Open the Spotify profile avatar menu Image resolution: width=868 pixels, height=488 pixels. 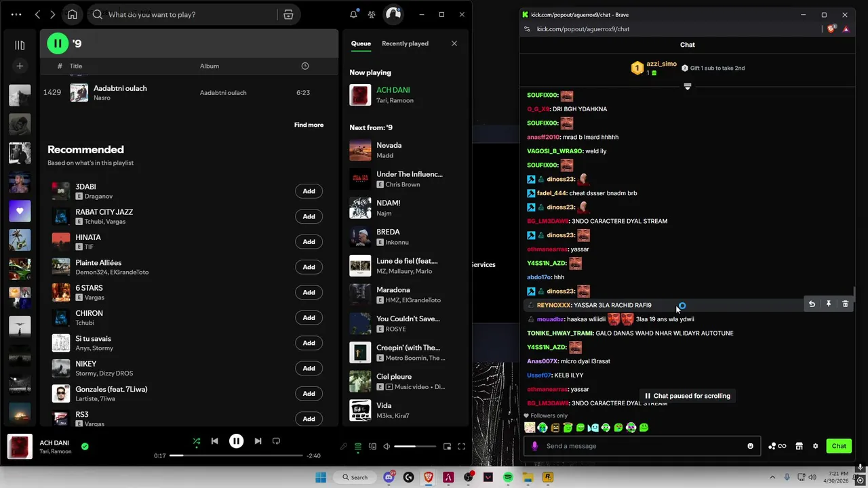click(x=393, y=14)
